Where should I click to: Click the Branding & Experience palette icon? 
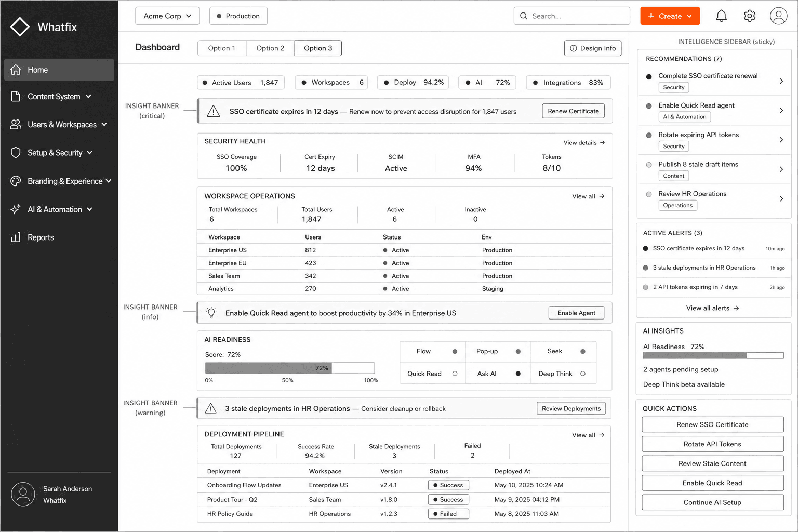click(16, 181)
